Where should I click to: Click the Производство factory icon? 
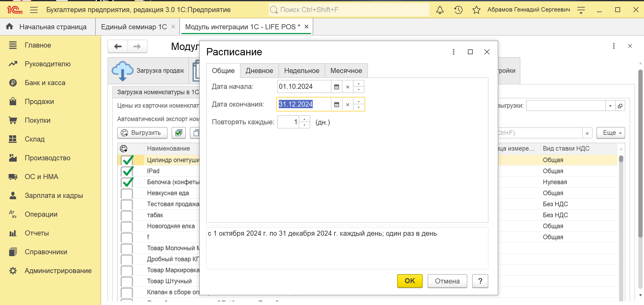click(13, 158)
